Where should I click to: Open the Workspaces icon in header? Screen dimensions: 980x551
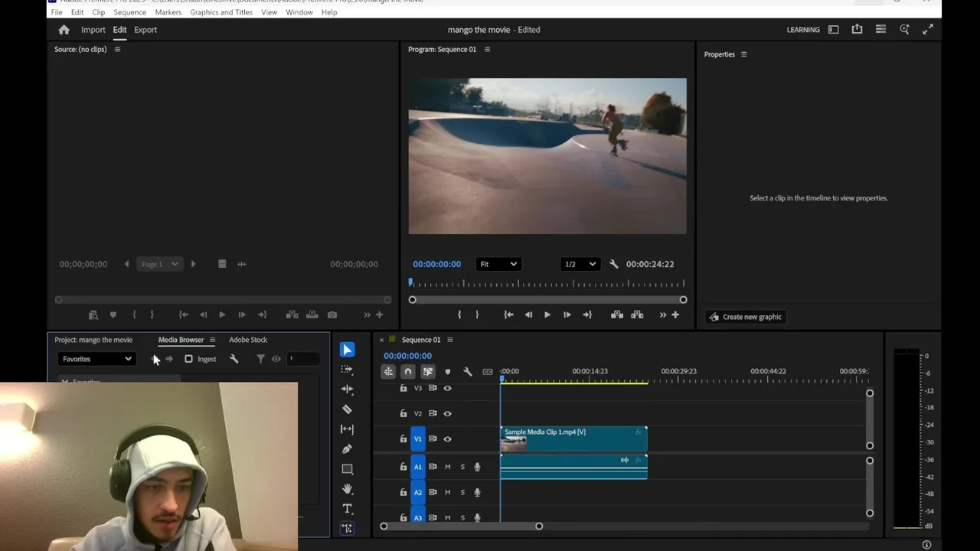(x=834, y=29)
